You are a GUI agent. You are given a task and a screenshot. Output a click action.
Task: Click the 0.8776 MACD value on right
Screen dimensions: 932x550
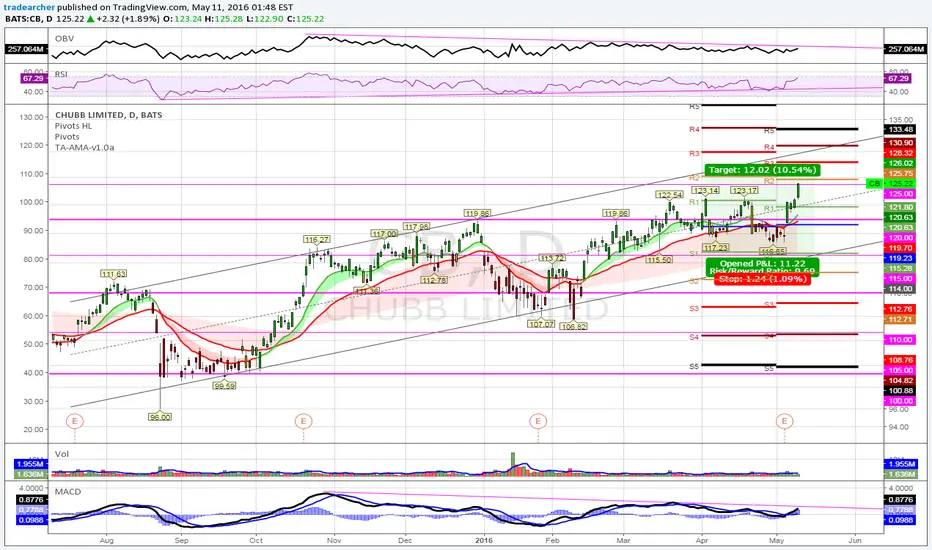[900, 500]
